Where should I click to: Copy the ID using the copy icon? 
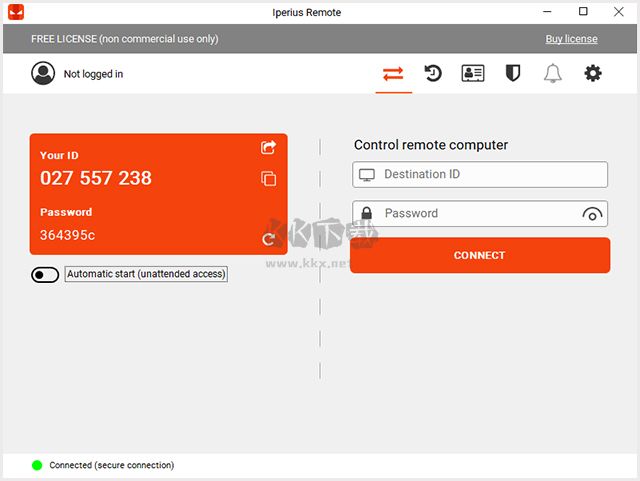(268, 178)
